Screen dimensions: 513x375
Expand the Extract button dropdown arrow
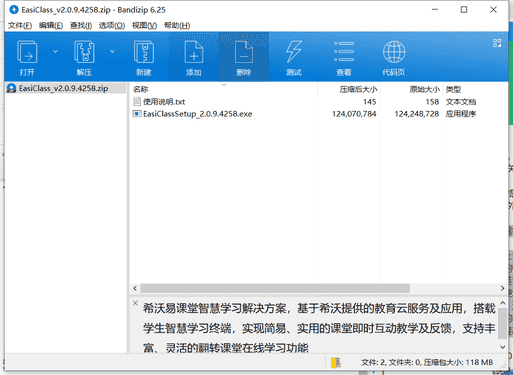point(112,51)
